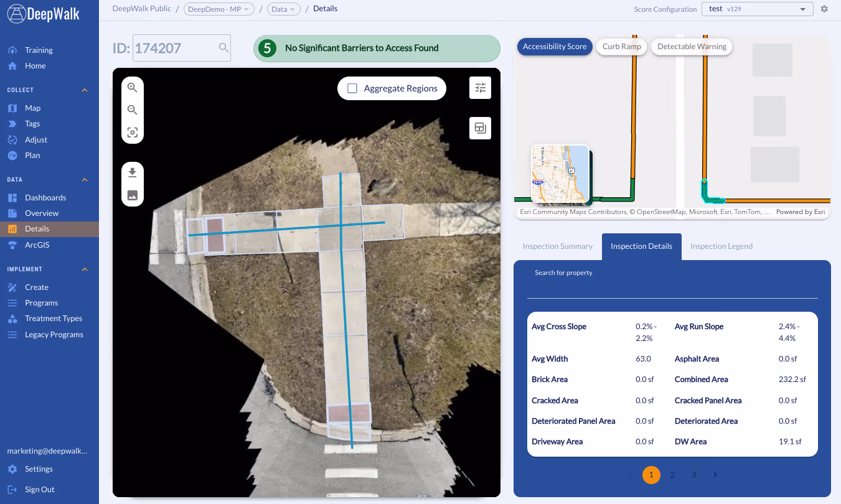The width and height of the screenshot is (841, 504).
Task: Click the image picture icon
Action: point(132,195)
